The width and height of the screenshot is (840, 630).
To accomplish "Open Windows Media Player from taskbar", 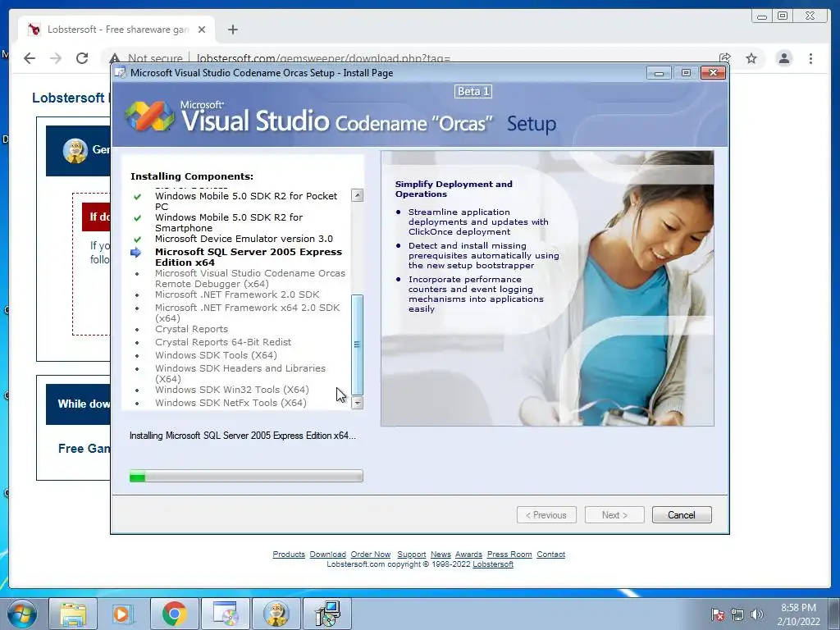I will pyautogui.click(x=123, y=614).
